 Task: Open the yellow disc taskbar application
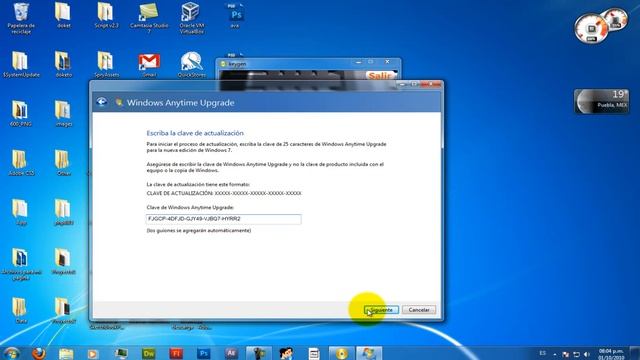[x=342, y=353]
